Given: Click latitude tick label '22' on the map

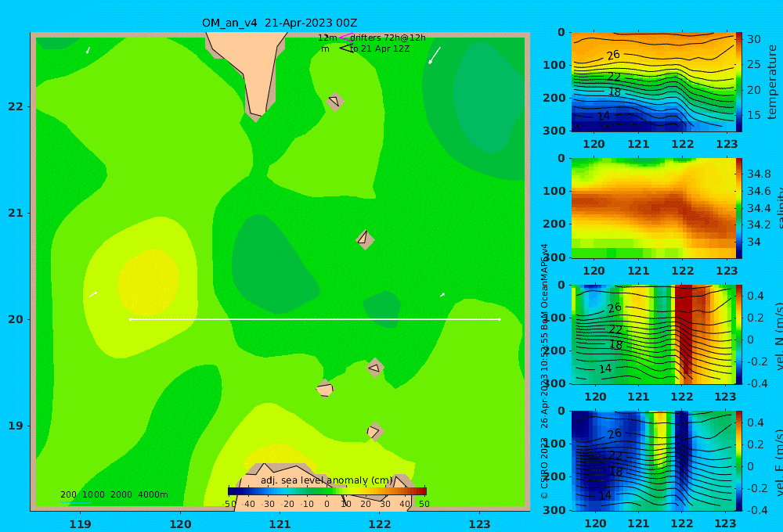Looking at the screenshot, I should point(16,106).
